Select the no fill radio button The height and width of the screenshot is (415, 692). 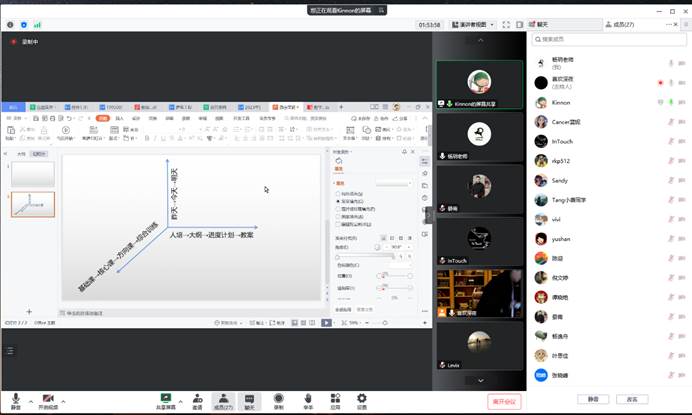pyautogui.click(x=339, y=193)
